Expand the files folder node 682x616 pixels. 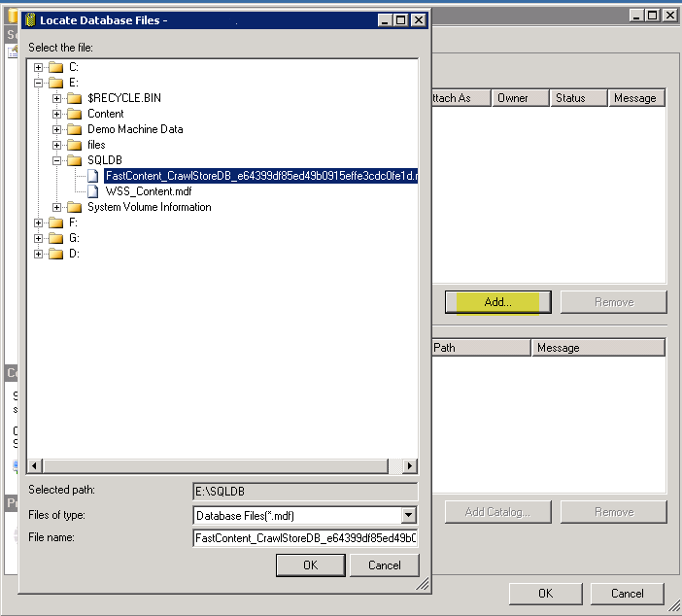(56, 145)
